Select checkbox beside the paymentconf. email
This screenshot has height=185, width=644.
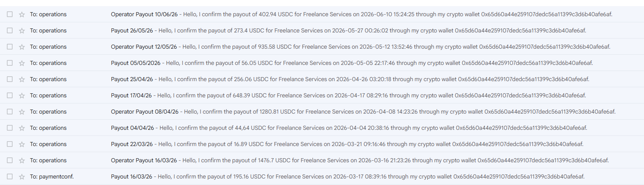pos(10,176)
